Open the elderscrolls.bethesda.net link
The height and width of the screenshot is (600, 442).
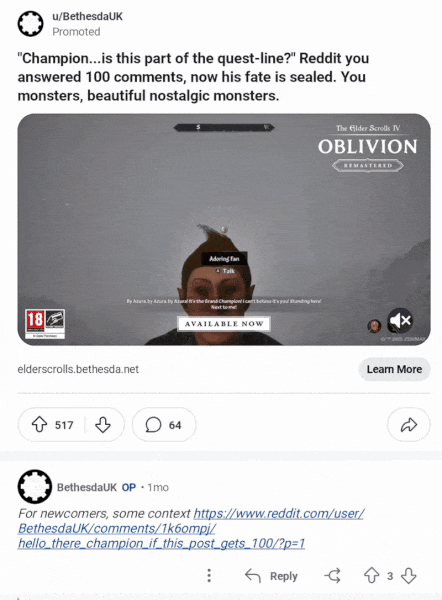tap(78, 369)
